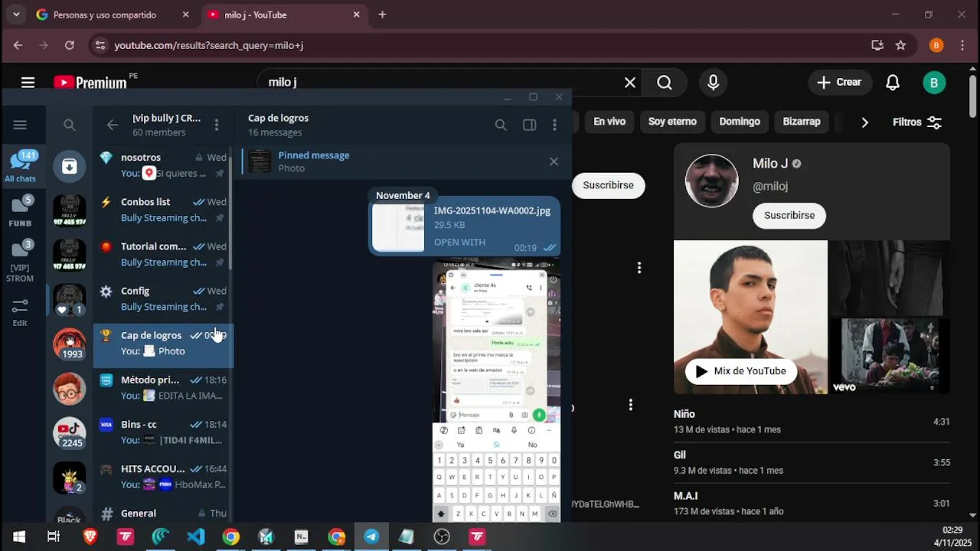
Task: Open Chrome tab search dropdown
Action: point(16,15)
